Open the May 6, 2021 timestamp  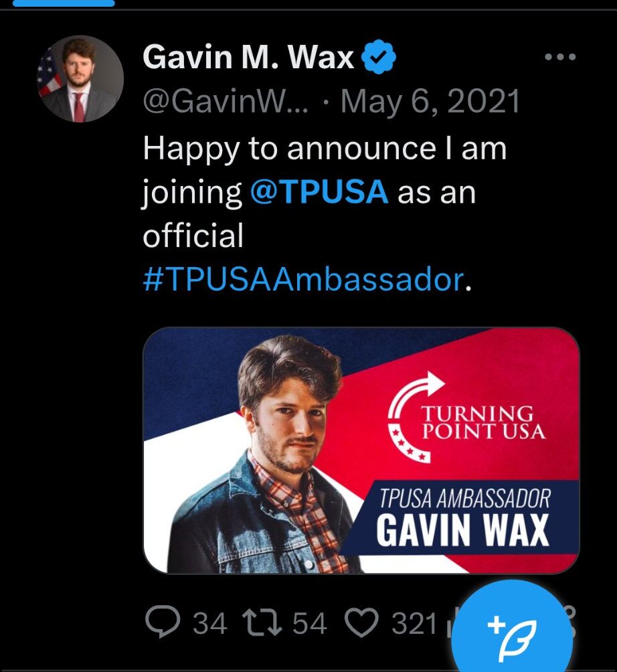pyautogui.click(x=430, y=102)
